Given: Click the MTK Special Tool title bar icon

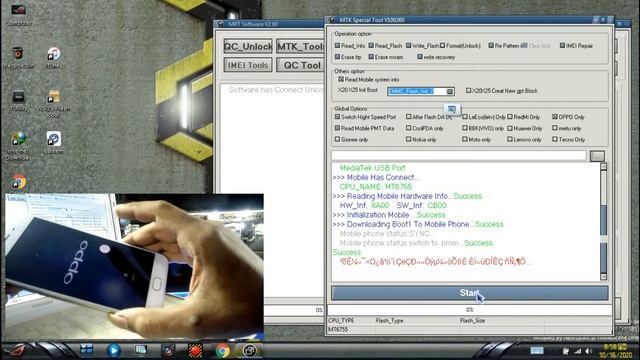Looking at the screenshot, I should tap(331, 20).
